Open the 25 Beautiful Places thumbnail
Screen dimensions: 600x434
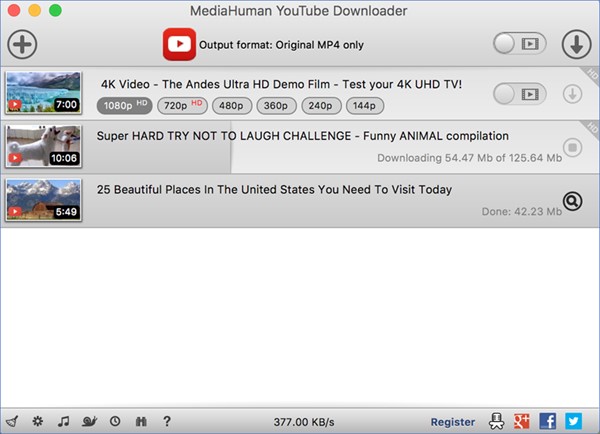(x=44, y=200)
